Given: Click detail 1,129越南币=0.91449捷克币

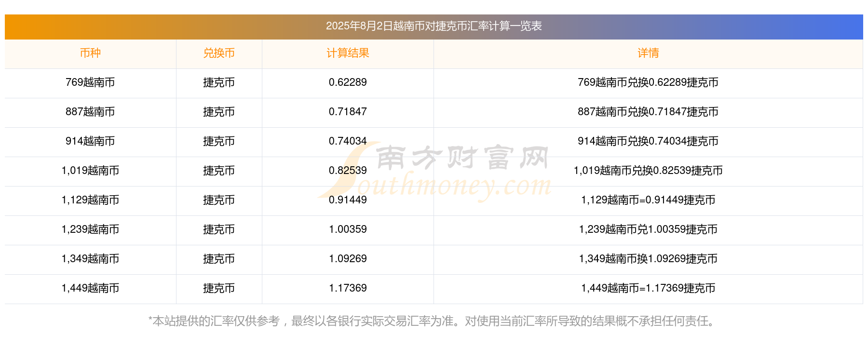Looking at the screenshot, I should [648, 200].
